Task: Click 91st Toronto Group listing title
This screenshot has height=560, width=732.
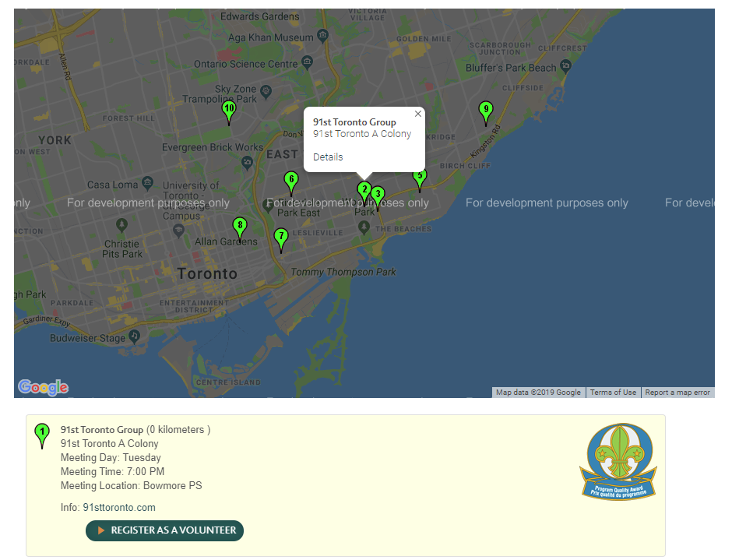Action: point(102,430)
